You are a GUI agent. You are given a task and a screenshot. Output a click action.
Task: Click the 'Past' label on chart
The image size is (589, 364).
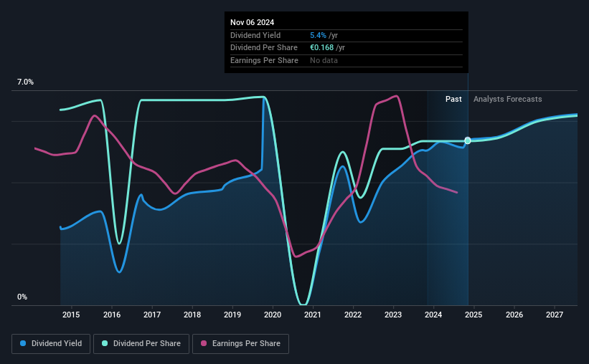[x=453, y=99]
